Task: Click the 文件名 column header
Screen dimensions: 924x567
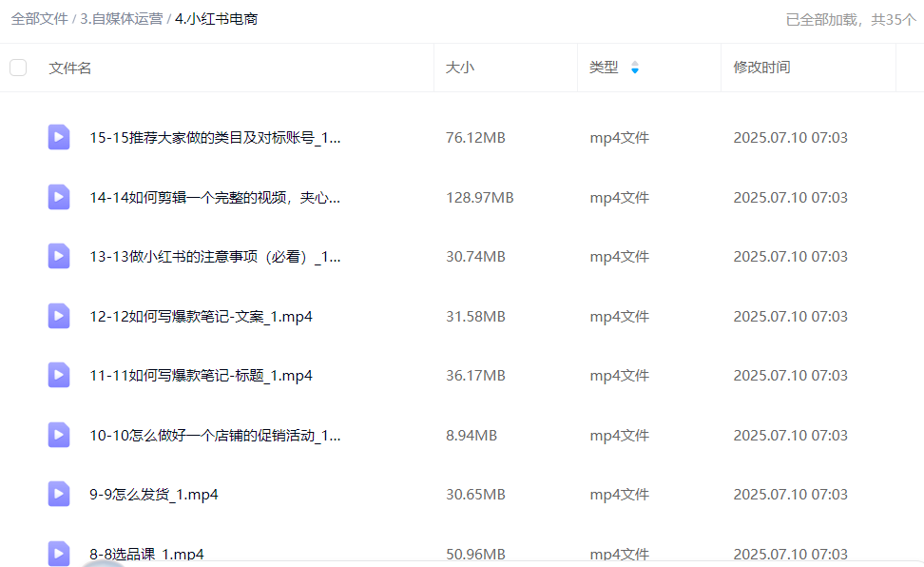Action: point(70,68)
